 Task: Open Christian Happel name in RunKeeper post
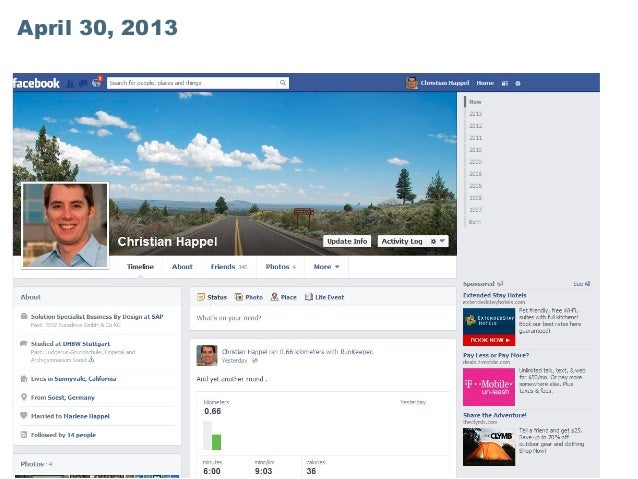(245, 352)
